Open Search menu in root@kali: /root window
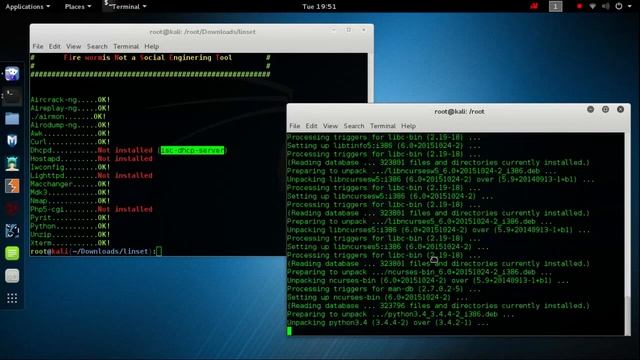This screenshot has width=640, height=360. pos(354,126)
